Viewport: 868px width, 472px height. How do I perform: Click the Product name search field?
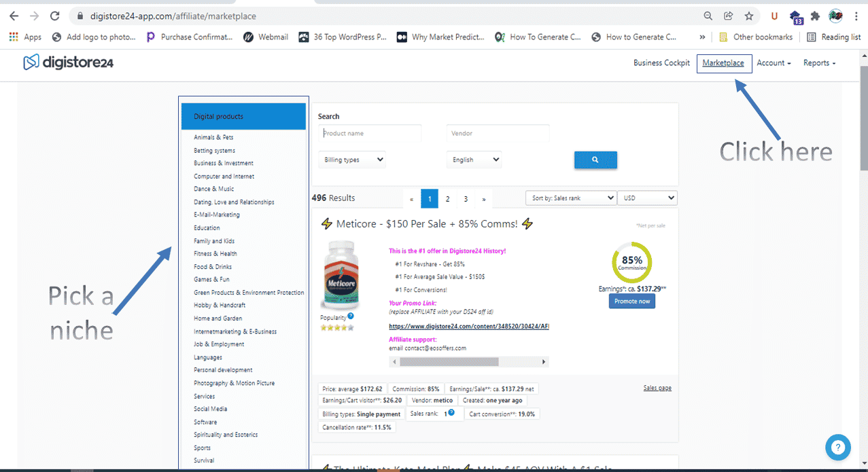tap(370, 133)
